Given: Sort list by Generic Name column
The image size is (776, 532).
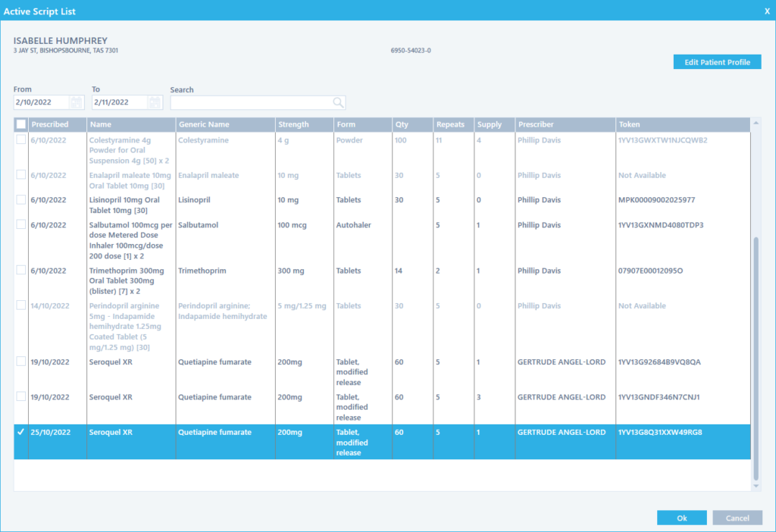Looking at the screenshot, I should click(x=204, y=124).
